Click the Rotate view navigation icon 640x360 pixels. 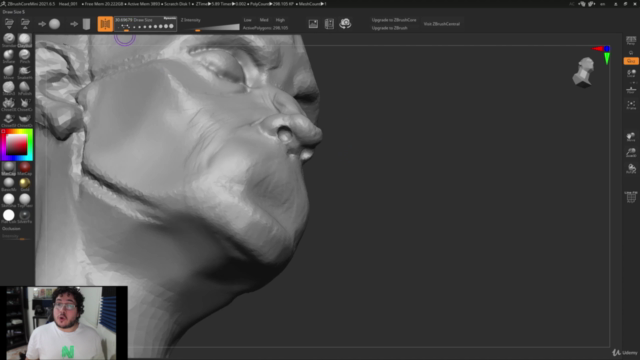631,168
